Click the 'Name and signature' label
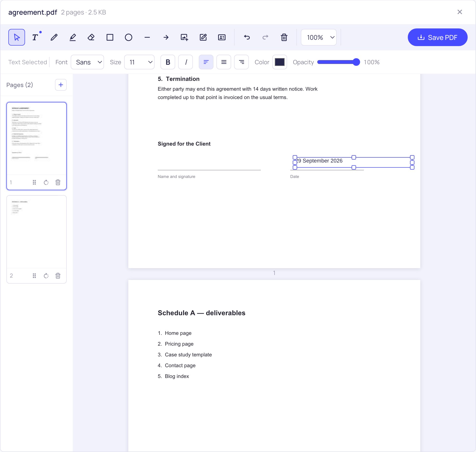The height and width of the screenshot is (452, 476). click(176, 176)
